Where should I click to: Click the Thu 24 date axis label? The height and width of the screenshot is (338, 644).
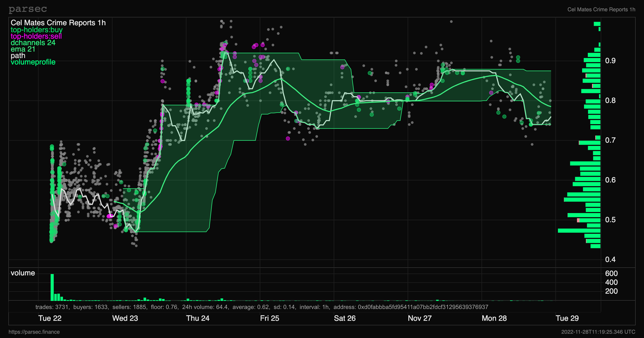198,318
